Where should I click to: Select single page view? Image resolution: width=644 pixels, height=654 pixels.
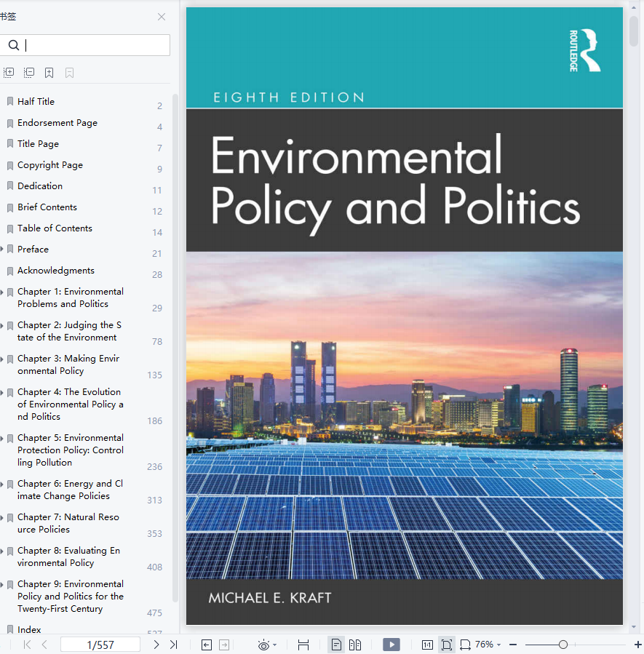pyautogui.click(x=336, y=645)
